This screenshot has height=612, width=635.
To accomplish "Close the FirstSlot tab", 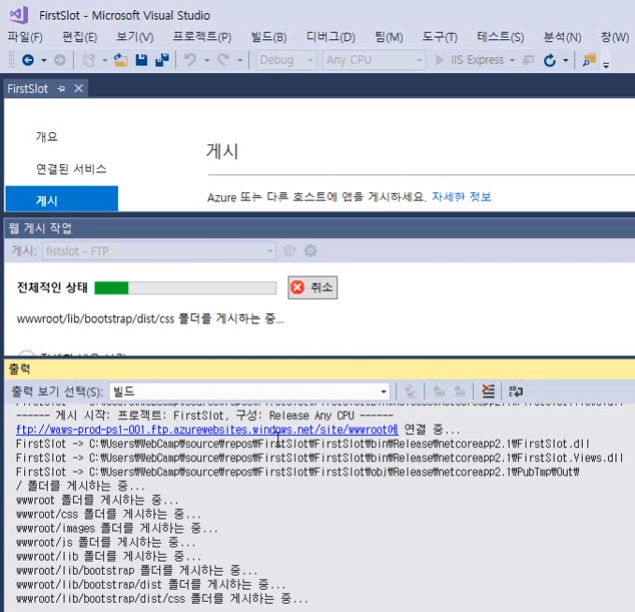I will pos(79,88).
